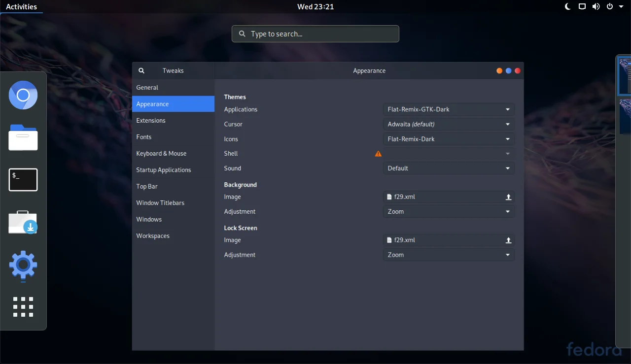The height and width of the screenshot is (364, 631).
Task: Select the first workspace thumbnail
Action: click(x=625, y=76)
